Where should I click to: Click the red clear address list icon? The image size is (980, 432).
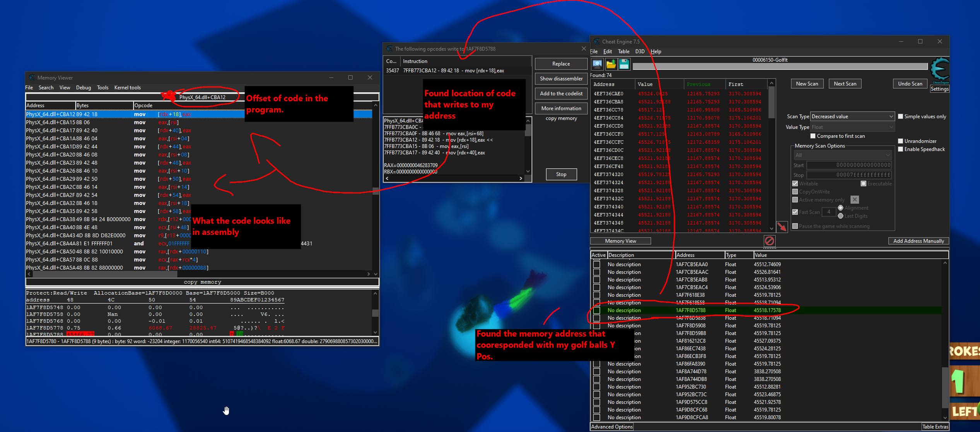[770, 241]
